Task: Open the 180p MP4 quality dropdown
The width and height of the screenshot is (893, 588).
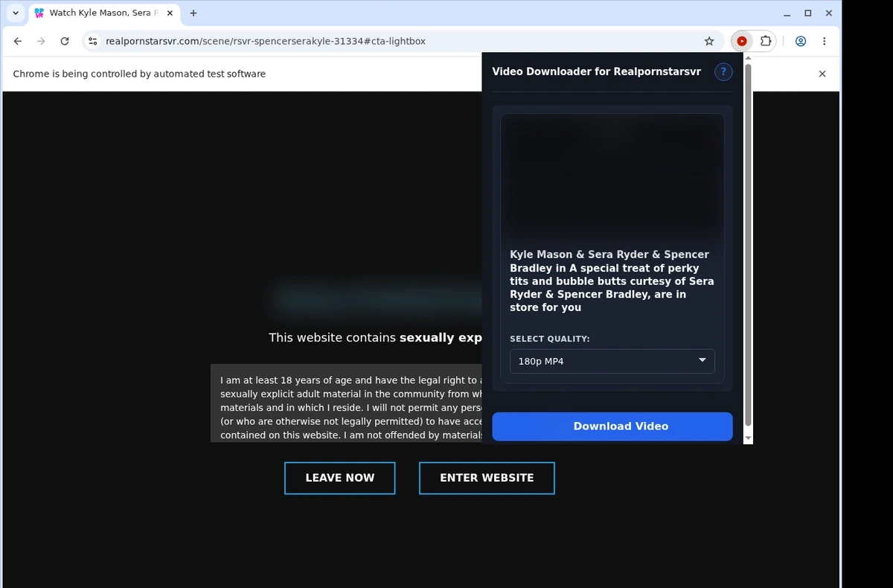Action: coord(612,361)
